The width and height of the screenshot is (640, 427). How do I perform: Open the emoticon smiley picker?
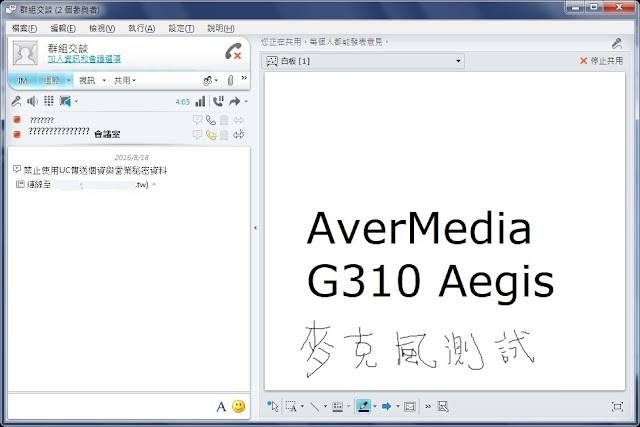click(x=238, y=406)
